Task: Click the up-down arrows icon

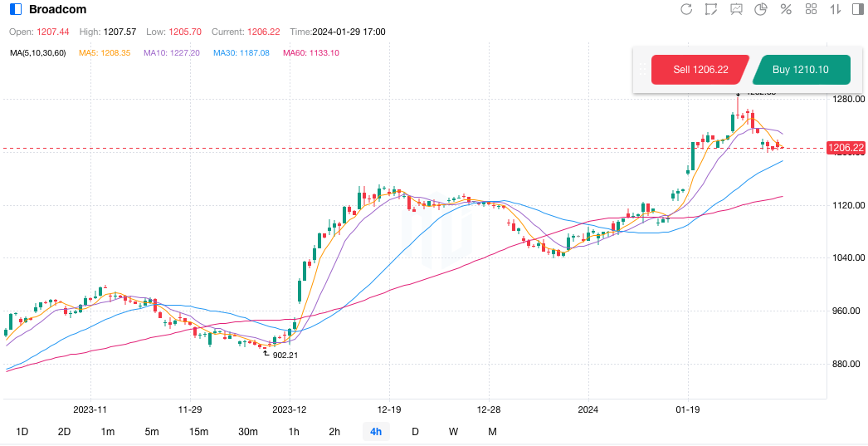Action: pyautogui.click(x=836, y=9)
